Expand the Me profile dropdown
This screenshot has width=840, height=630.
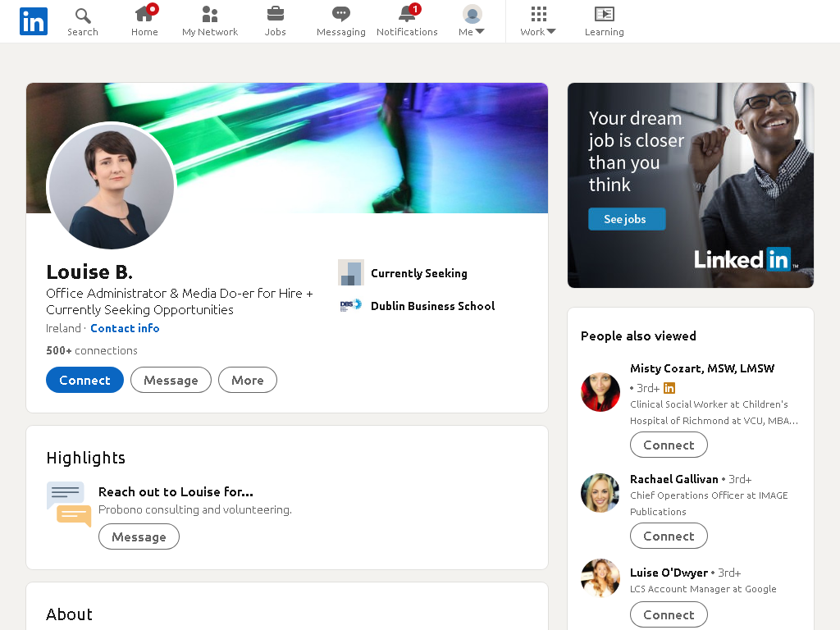tap(472, 21)
